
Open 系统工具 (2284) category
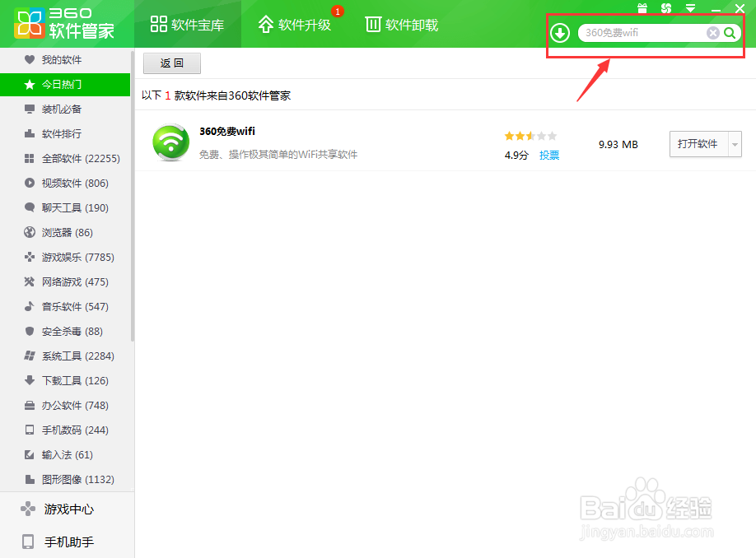(65, 356)
